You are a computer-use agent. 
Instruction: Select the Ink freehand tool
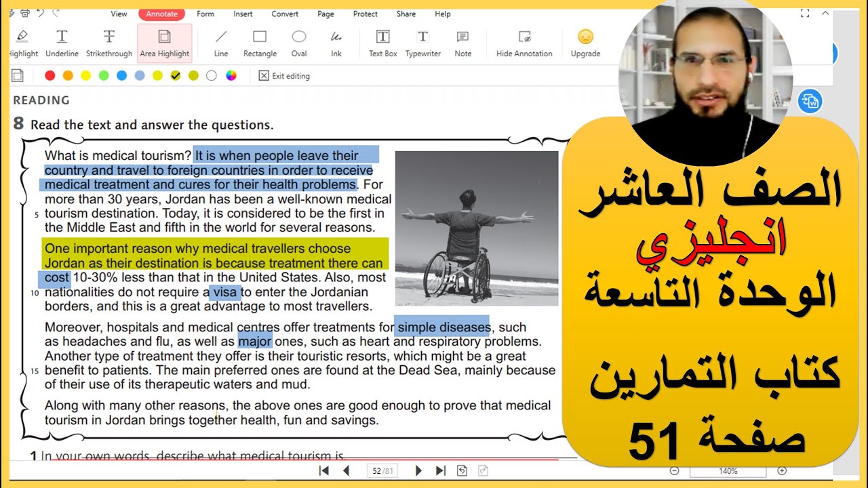(336, 43)
